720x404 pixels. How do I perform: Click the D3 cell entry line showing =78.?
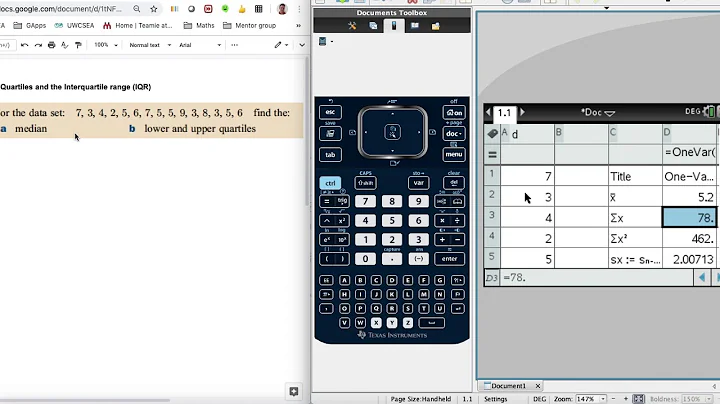tap(597, 278)
